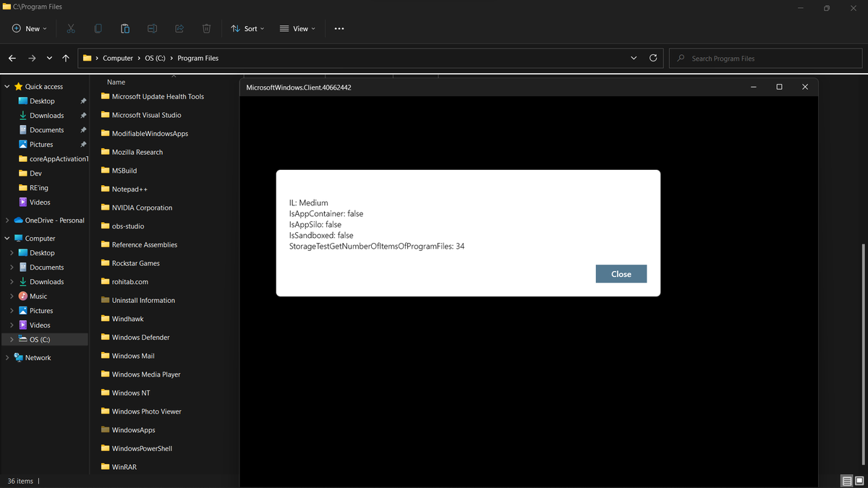The image size is (868, 488).
Task: Open recent locations chevron near navigation arrows
Action: coord(49,58)
